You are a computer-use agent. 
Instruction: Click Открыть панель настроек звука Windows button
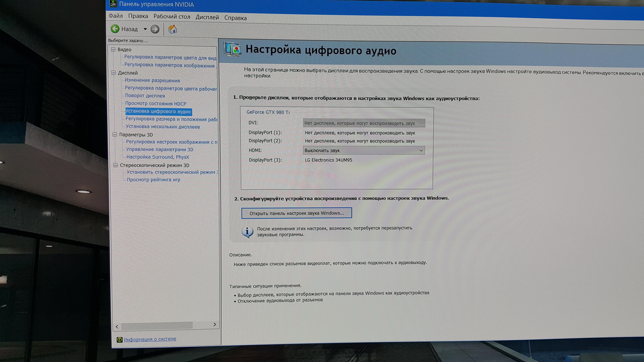click(x=297, y=213)
